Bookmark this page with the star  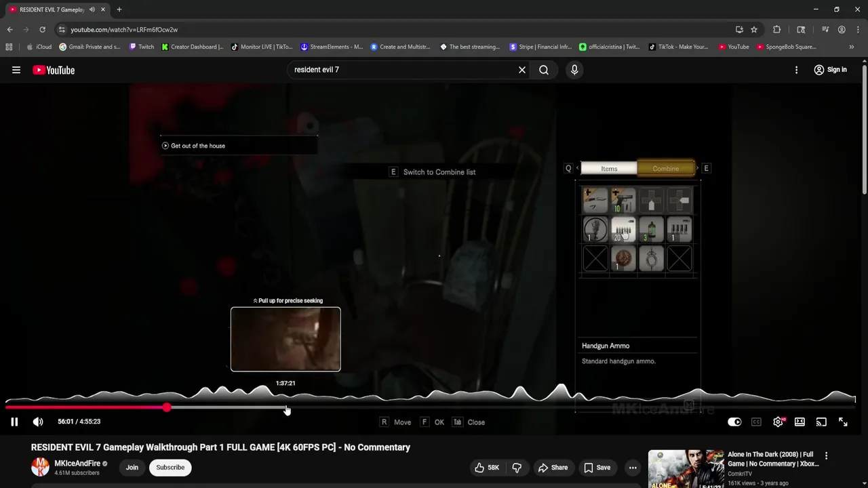pyautogui.click(x=754, y=30)
